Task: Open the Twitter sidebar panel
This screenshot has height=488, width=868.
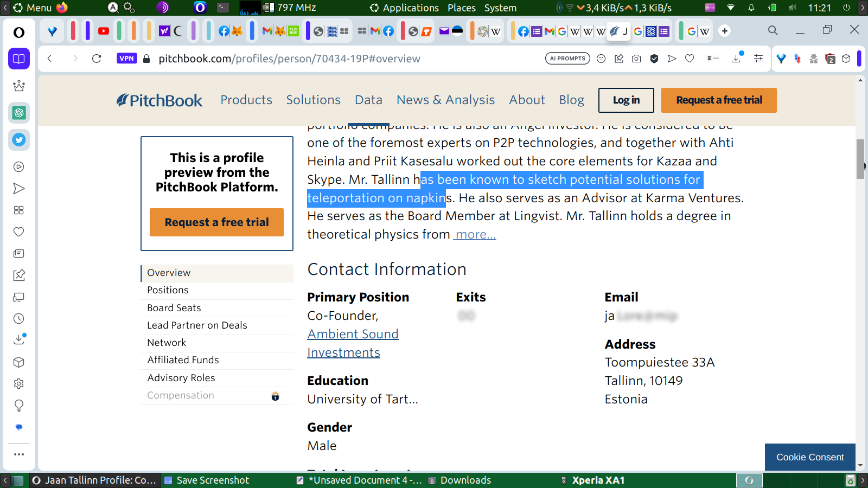Action: (x=19, y=140)
